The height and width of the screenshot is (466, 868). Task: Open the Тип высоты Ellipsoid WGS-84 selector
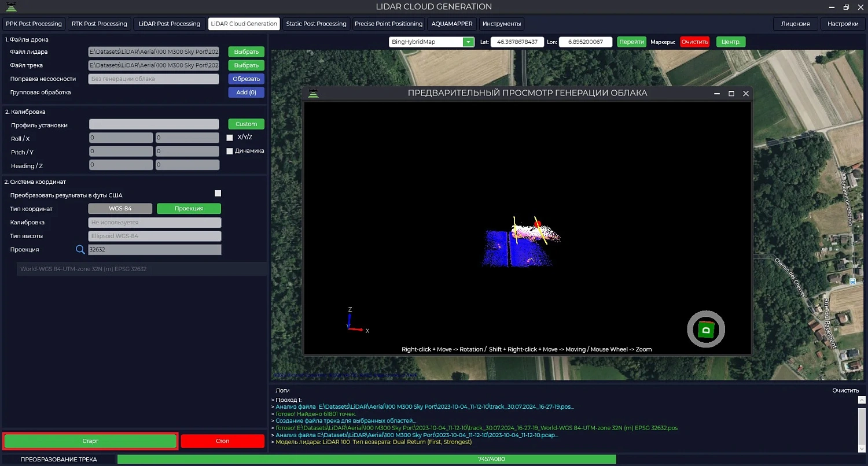tap(154, 236)
